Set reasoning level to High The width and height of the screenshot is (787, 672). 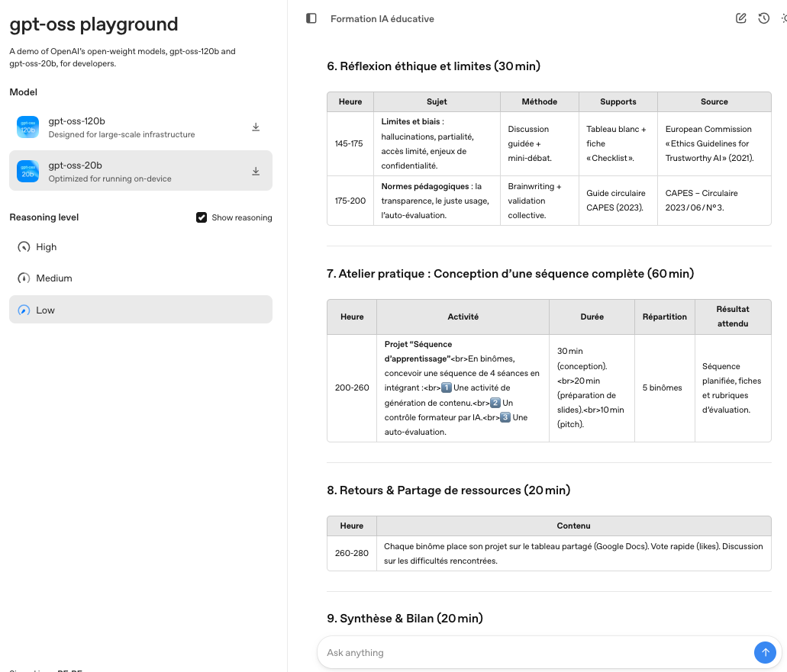click(47, 247)
